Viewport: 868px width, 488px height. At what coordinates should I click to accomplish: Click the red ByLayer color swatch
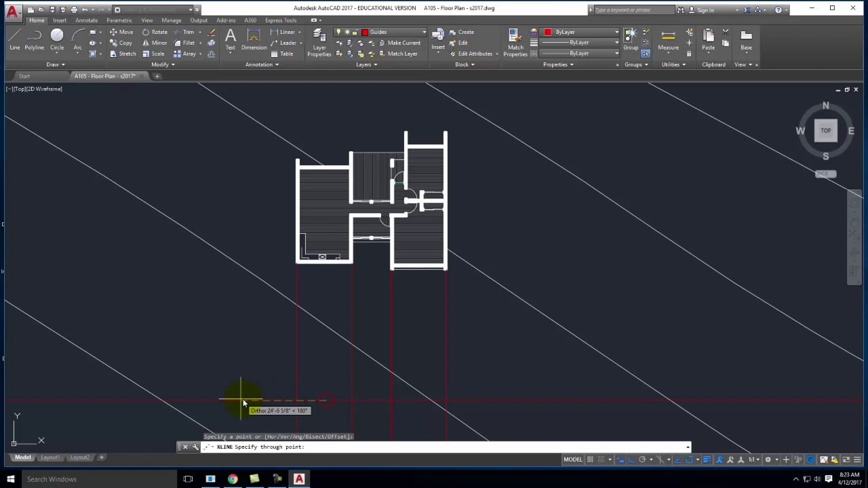(548, 32)
